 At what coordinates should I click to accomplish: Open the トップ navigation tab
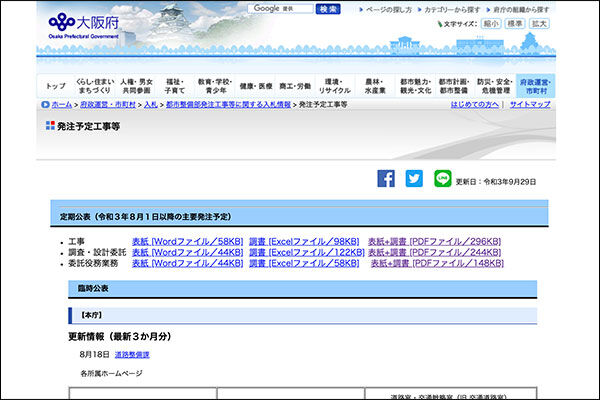click(x=56, y=86)
